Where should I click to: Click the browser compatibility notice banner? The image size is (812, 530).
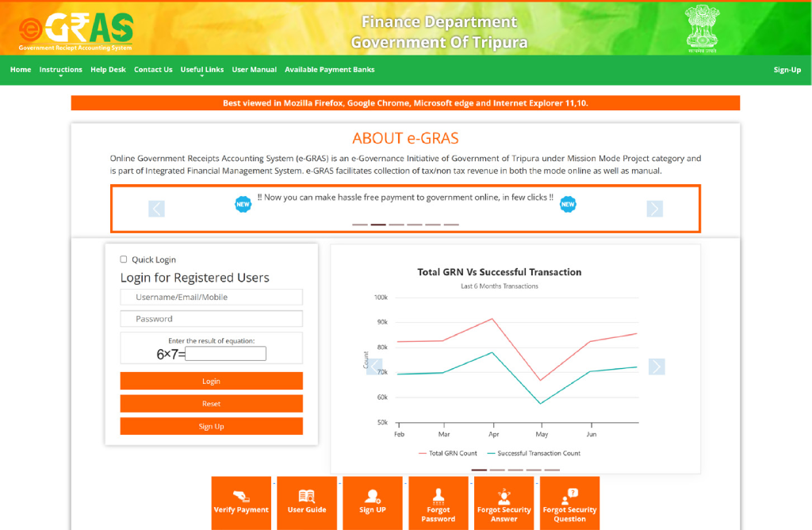(405, 102)
